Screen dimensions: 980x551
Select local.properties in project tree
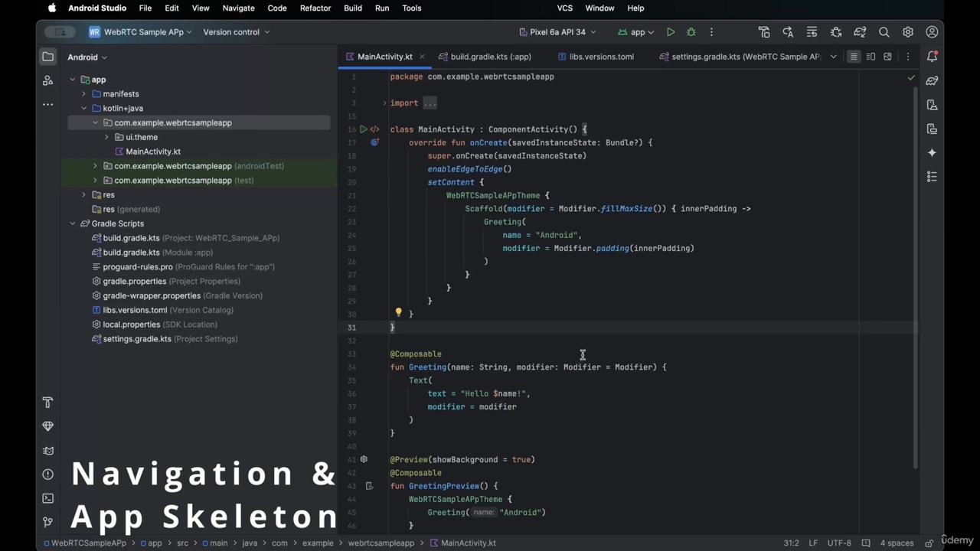(x=131, y=324)
